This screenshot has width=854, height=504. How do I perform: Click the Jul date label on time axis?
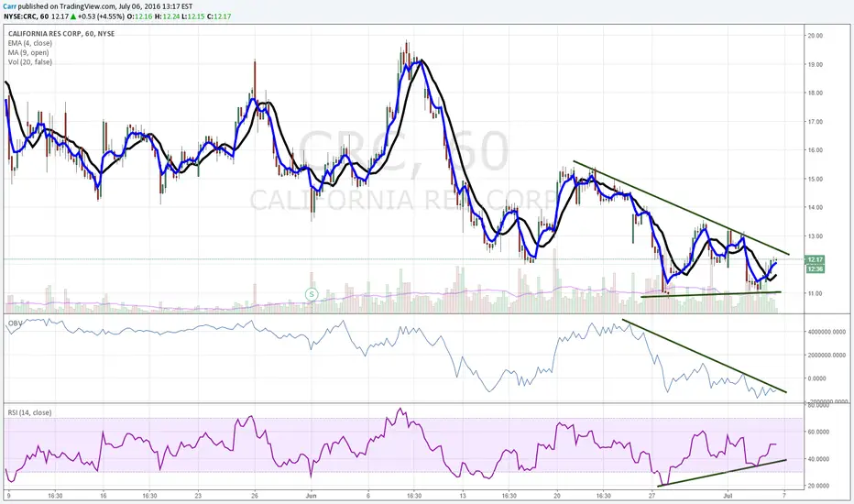point(728,496)
